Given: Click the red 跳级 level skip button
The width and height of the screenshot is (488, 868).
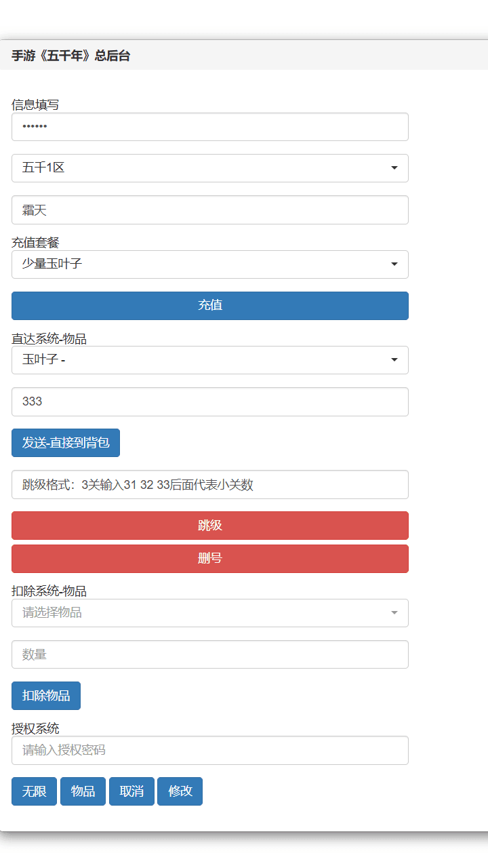Looking at the screenshot, I should (209, 525).
